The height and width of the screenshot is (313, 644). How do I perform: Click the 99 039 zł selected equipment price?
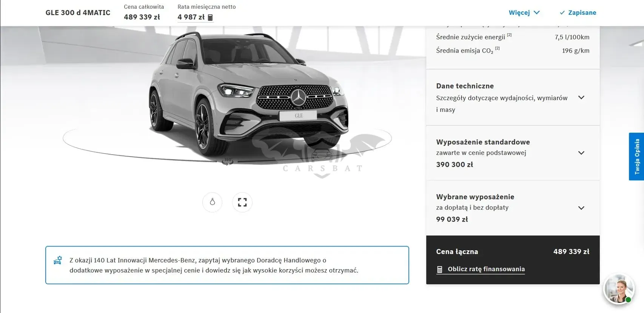pyautogui.click(x=452, y=219)
